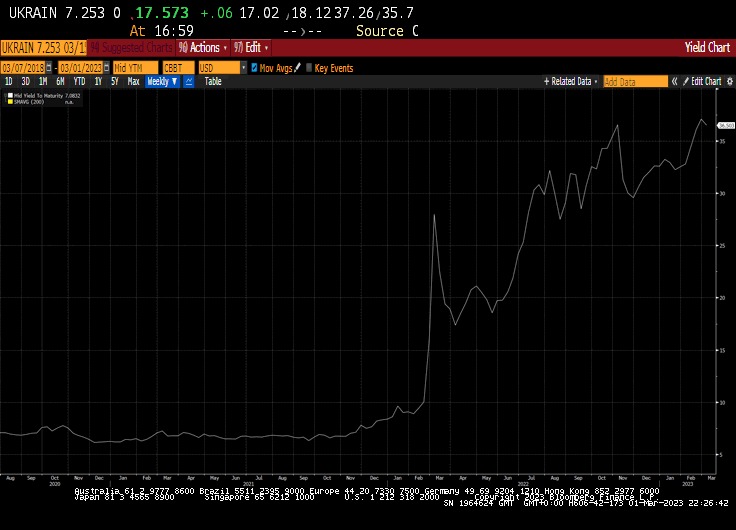The width and height of the screenshot is (736, 530).
Task: Open calendar picker for start date 03/07/2018
Action: click(49, 68)
